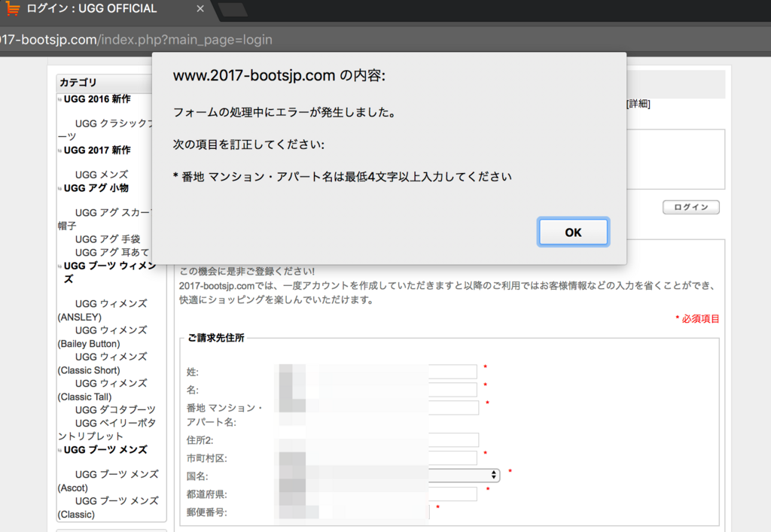Viewport: 771px width, 532px height.
Task: Click the 住所2 input field
Action: [379, 439]
